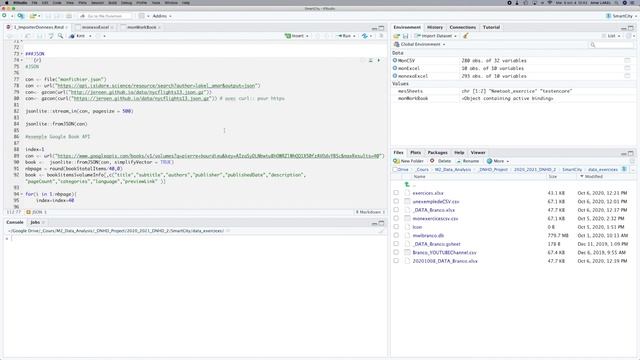The width and height of the screenshot is (640, 360).
Task: Click the New Folder button in Files pane
Action: click(x=409, y=161)
